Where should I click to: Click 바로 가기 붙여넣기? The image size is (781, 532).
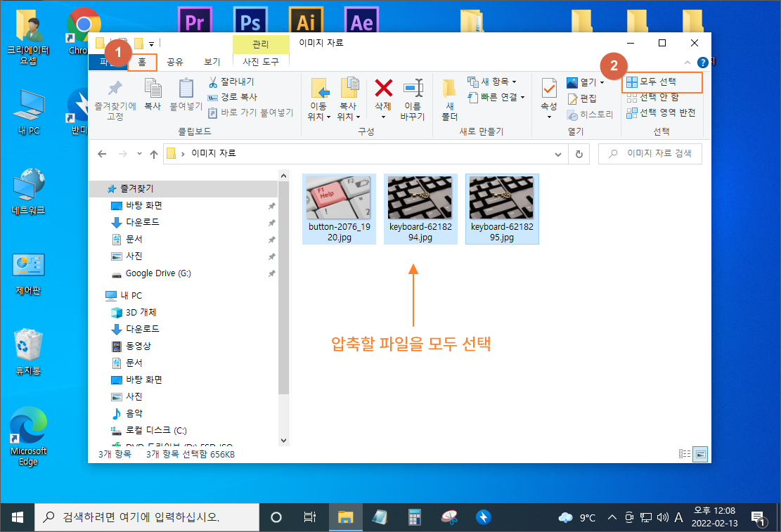tap(250, 112)
